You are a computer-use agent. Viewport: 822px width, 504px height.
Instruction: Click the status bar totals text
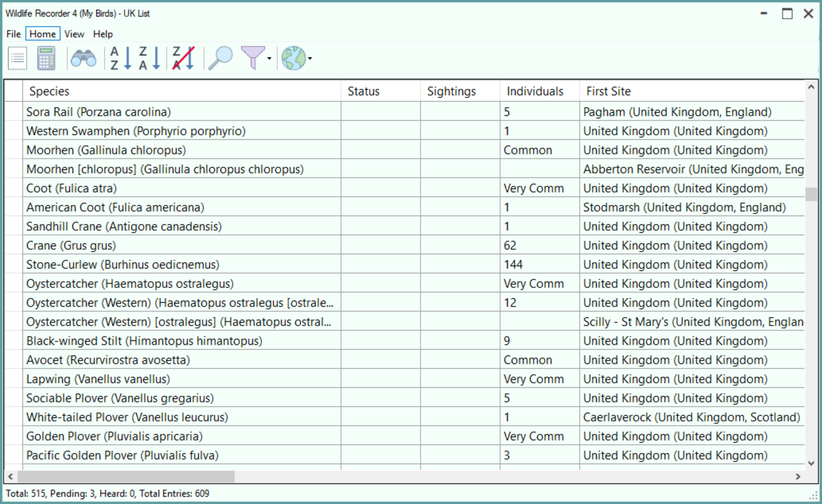click(108, 493)
